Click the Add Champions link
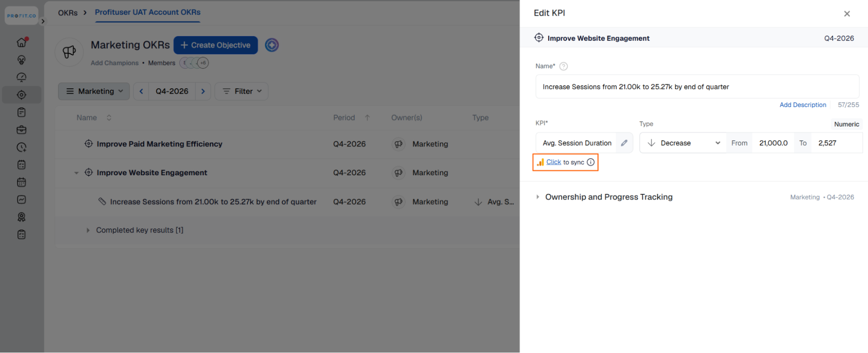The height and width of the screenshot is (353, 868). tap(115, 63)
